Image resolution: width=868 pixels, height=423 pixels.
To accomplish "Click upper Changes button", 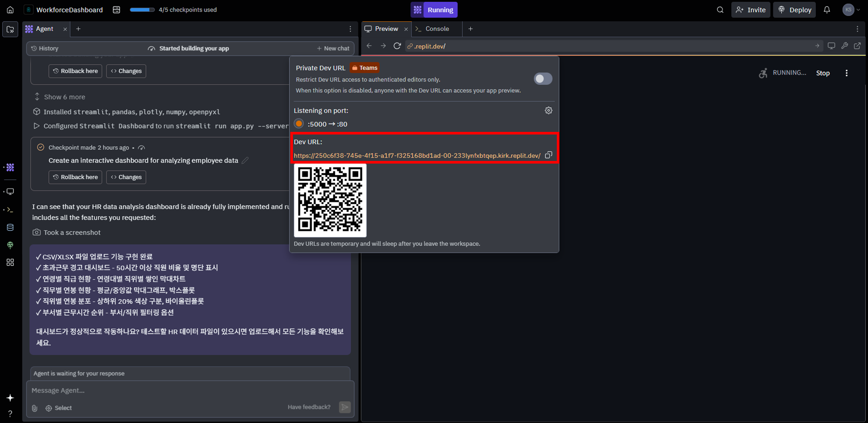I will [x=126, y=71].
